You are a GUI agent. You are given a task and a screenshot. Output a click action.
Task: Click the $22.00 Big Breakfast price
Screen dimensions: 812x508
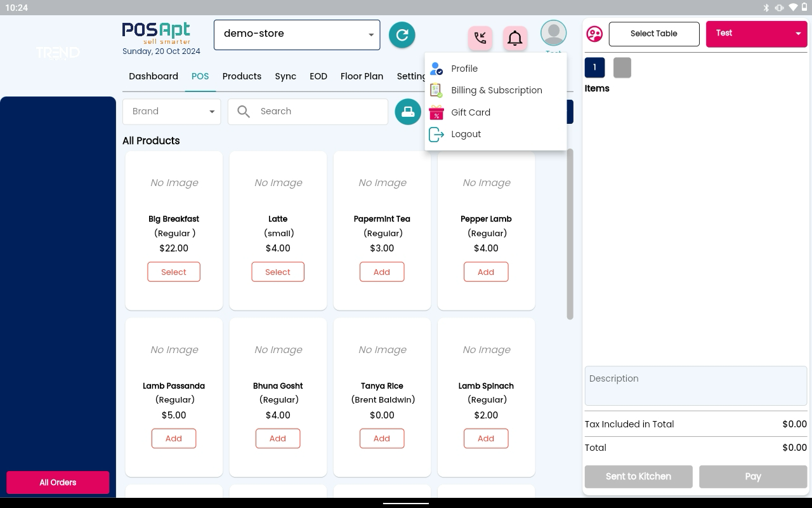[174, 248]
